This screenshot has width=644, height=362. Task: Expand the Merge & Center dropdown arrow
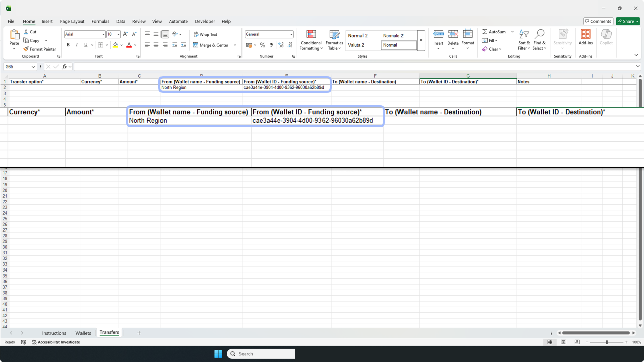tap(235, 45)
